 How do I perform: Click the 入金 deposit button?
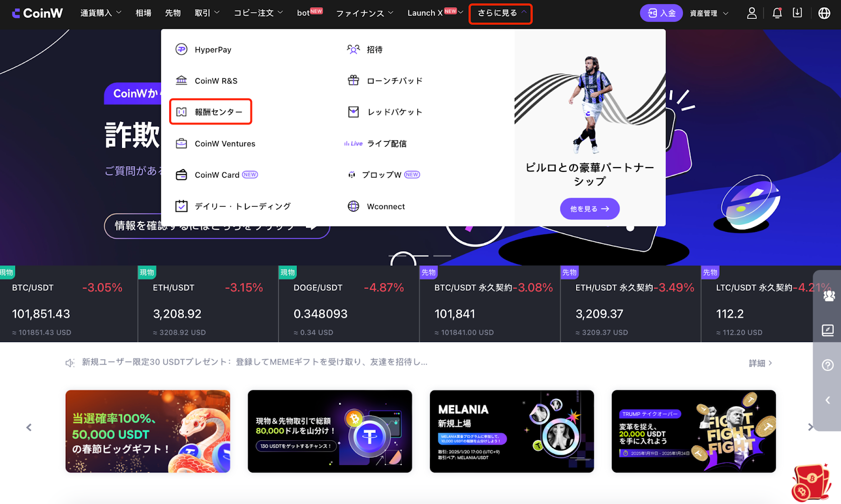pos(661,13)
